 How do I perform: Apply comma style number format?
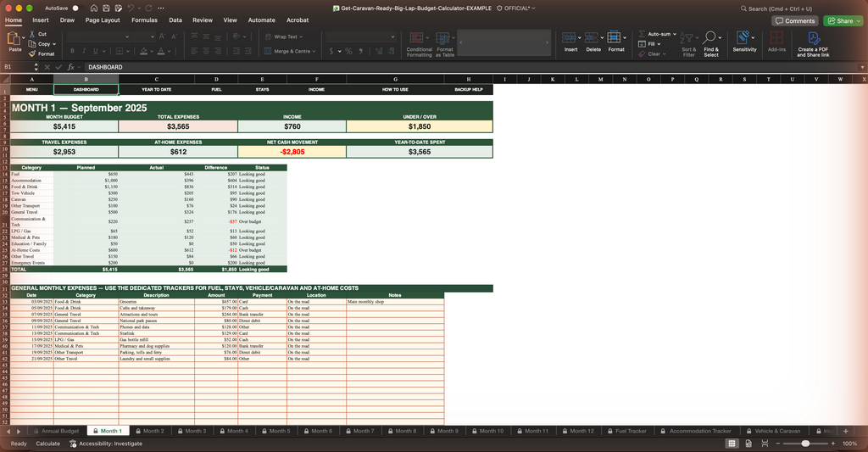pos(361,51)
